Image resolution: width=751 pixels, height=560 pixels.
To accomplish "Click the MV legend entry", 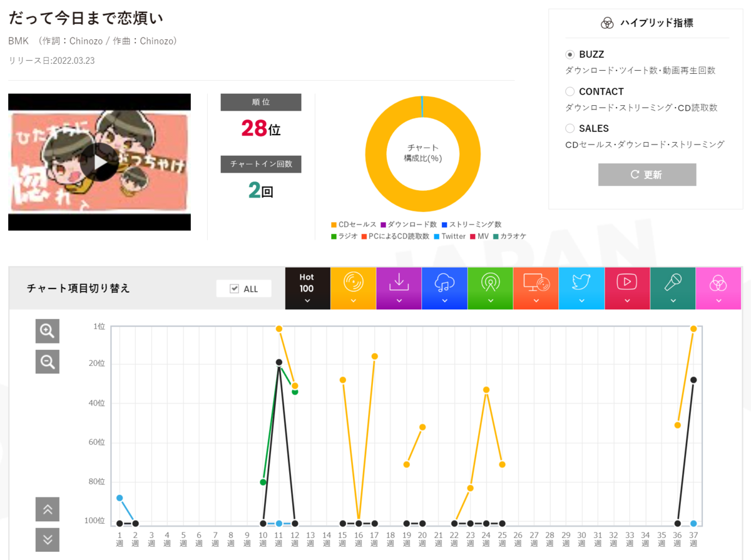I will (x=479, y=237).
